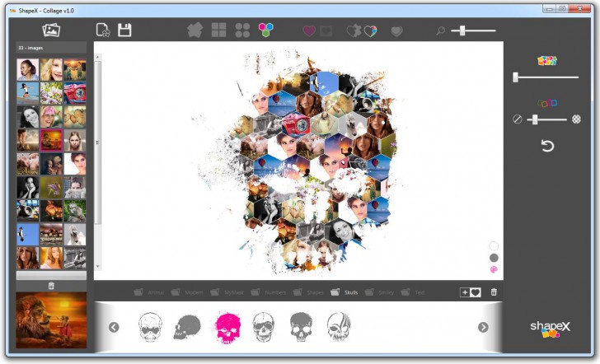The width and height of the screenshot is (600, 364).
Task: Open the MyMask category
Action: [x=227, y=292]
